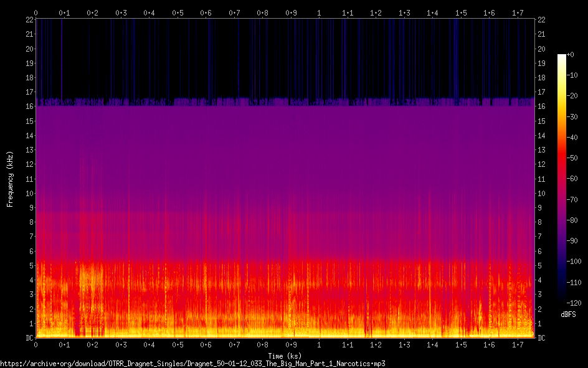
Task: Click the '10' label on the right frequency axis
Action: 541,193
